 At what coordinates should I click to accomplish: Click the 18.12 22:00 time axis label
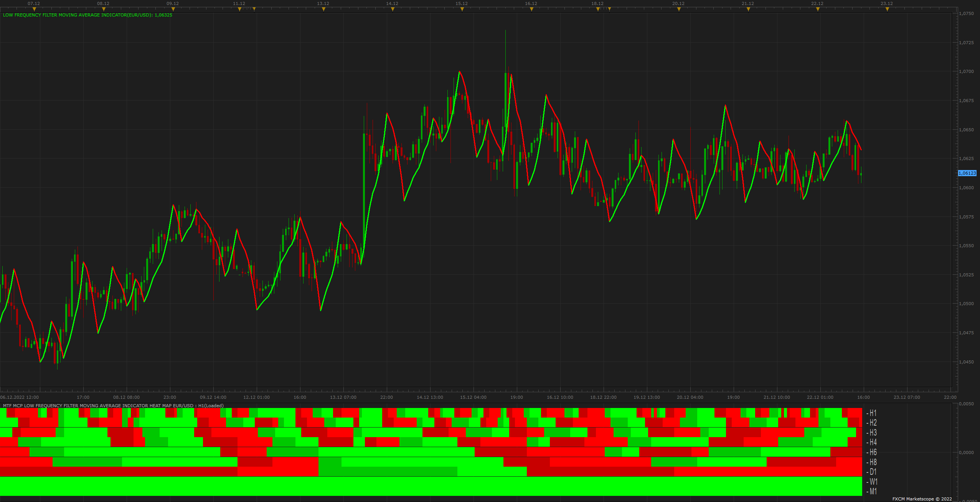coord(603,397)
